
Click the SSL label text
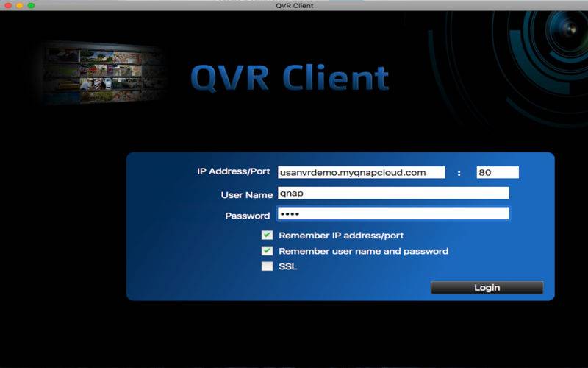(288, 266)
